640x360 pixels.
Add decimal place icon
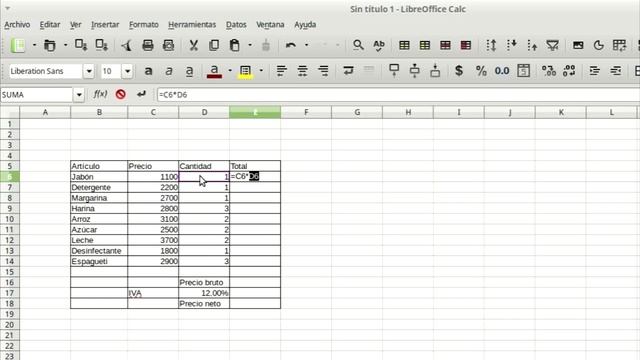[x=549, y=71]
